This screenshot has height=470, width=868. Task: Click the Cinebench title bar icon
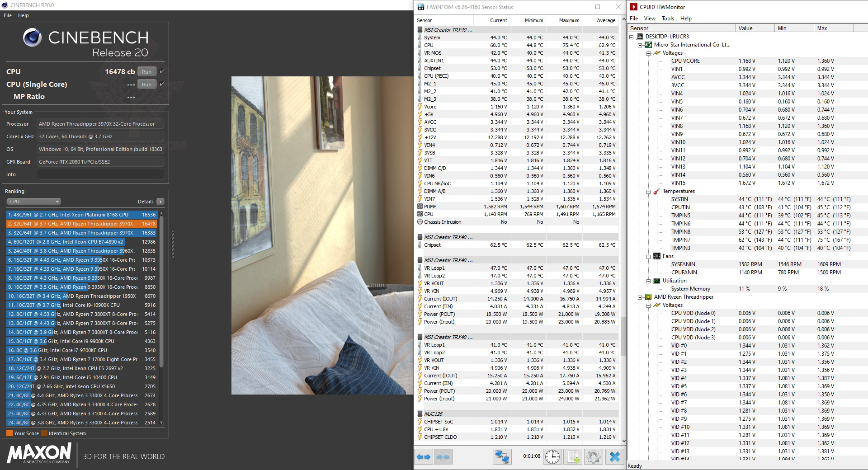tap(5, 5)
